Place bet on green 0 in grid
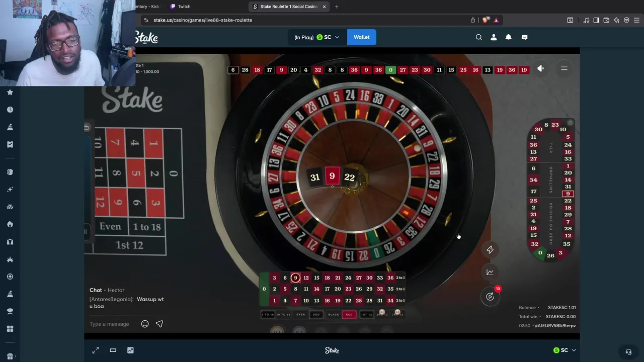644x362 pixels. click(x=264, y=289)
